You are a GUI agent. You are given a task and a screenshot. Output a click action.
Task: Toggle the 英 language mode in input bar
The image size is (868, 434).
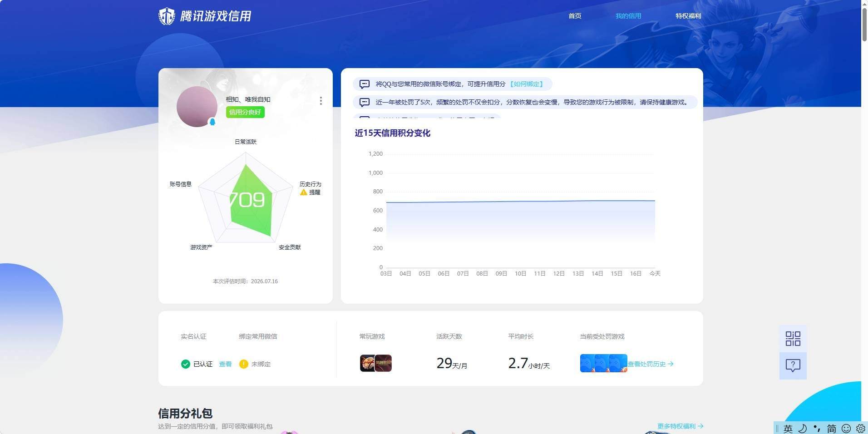(x=788, y=429)
